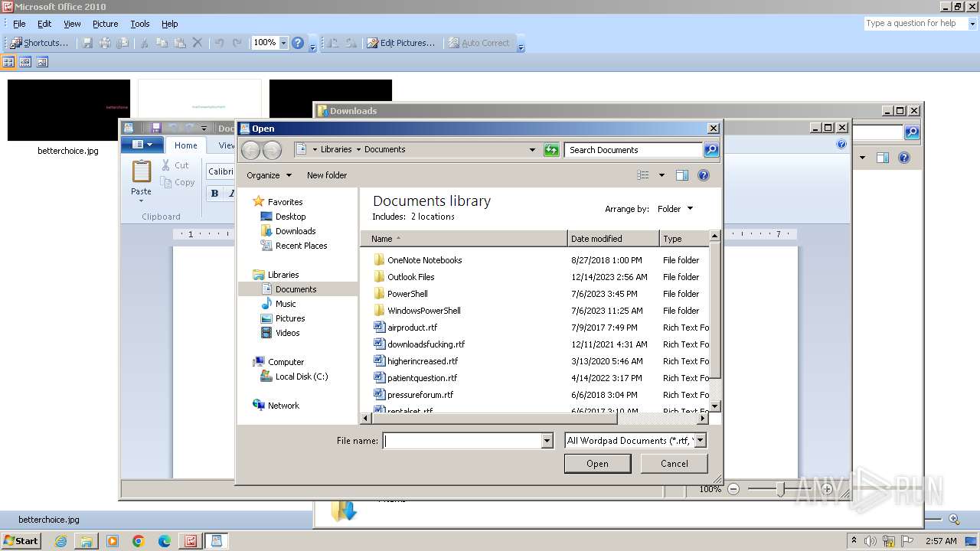Sort by the Date modified column header
Image resolution: width=980 pixels, height=551 pixels.
pyautogui.click(x=613, y=239)
